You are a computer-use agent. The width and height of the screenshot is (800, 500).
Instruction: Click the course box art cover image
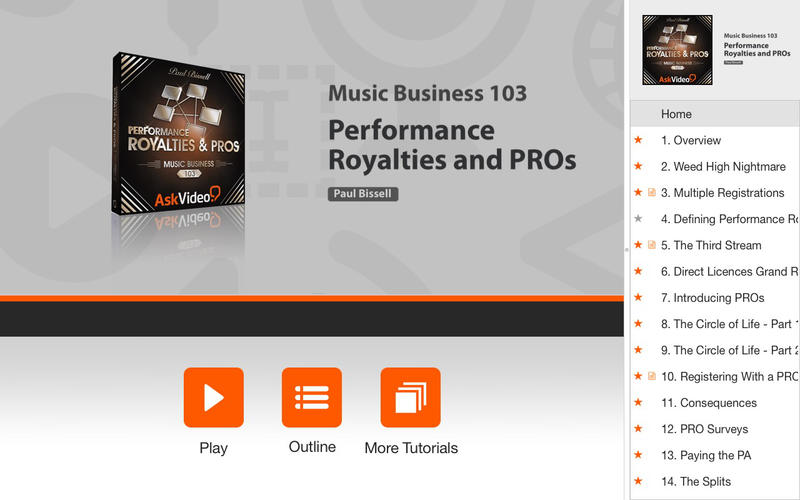pos(179,134)
